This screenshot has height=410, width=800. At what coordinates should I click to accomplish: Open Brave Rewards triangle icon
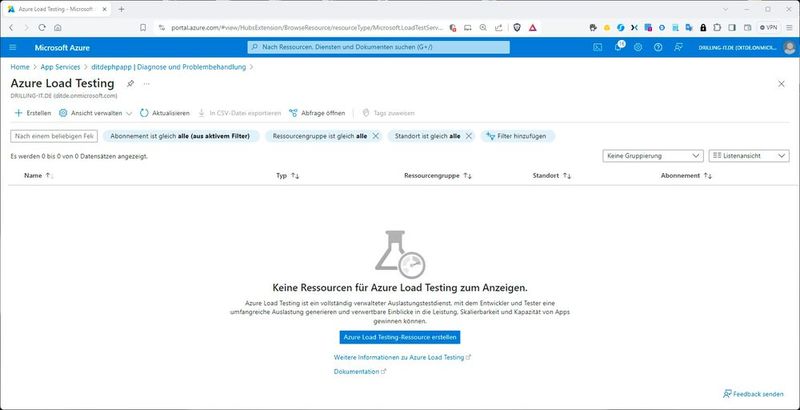click(533, 28)
